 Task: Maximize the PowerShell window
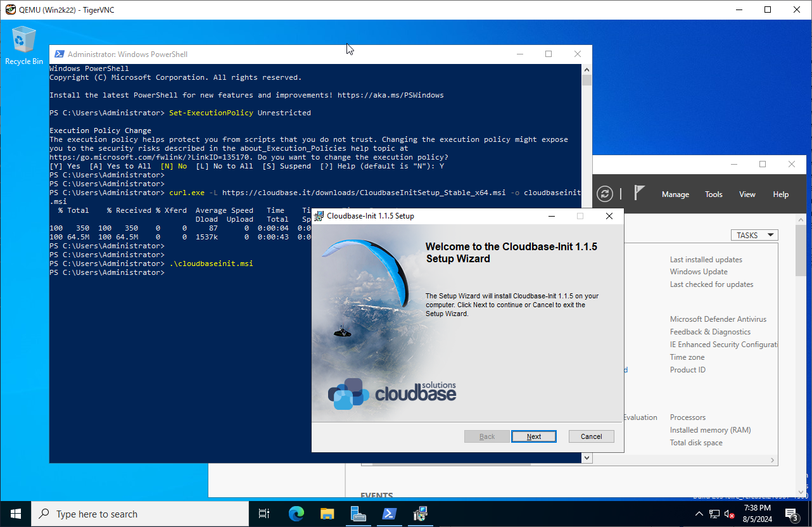coord(549,54)
